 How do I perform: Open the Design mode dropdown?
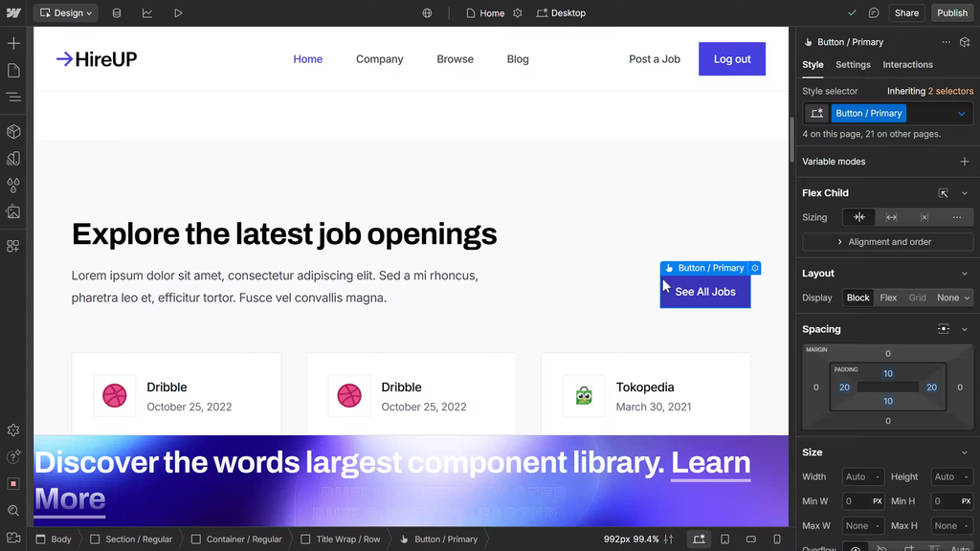[x=66, y=13]
